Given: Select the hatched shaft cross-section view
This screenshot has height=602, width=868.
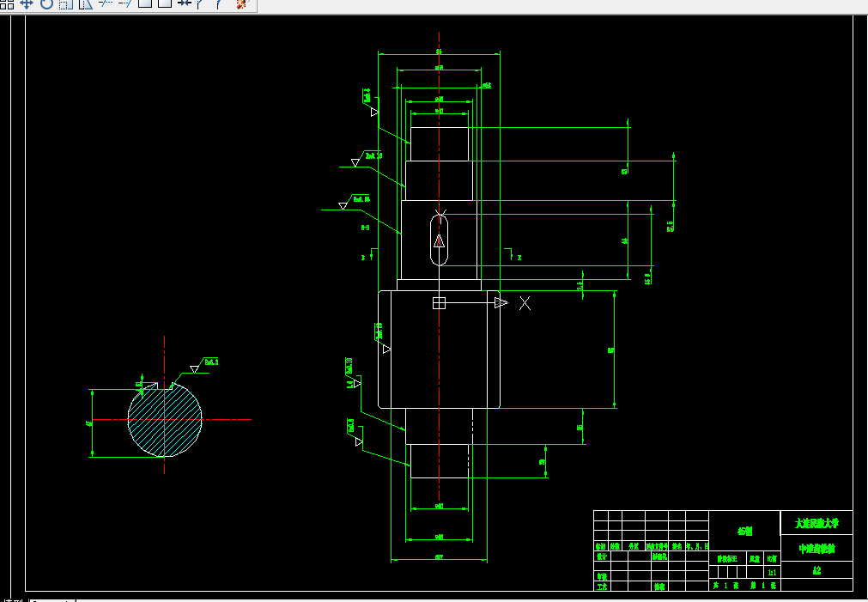Looking at the screenshot, I should 164,419.
